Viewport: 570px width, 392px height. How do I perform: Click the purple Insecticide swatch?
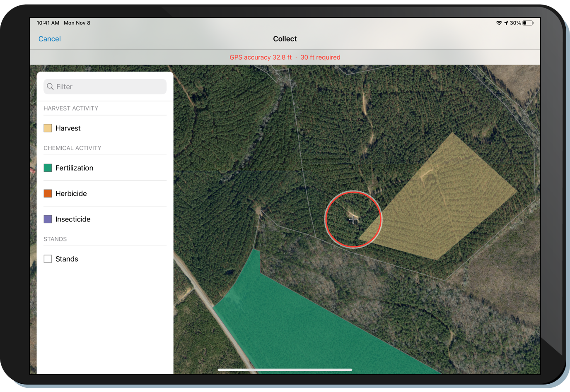click(48, 219)
